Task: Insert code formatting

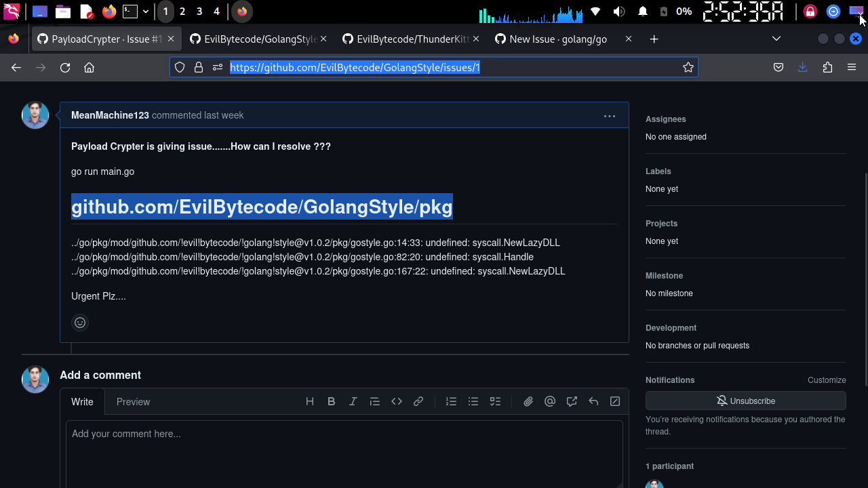Action: point(397,401)
